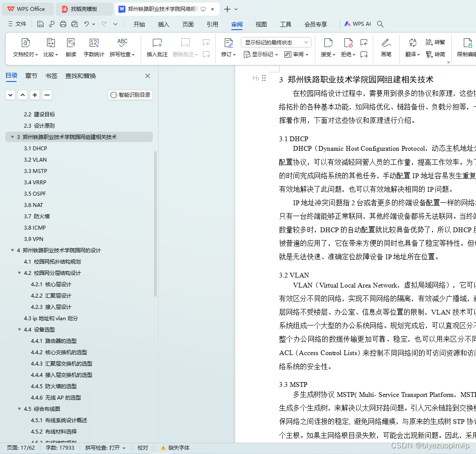The width and height of the screenshot is (476, 454).
Task: Open the 引用 ribbon tab
Action: coord(212,24)
